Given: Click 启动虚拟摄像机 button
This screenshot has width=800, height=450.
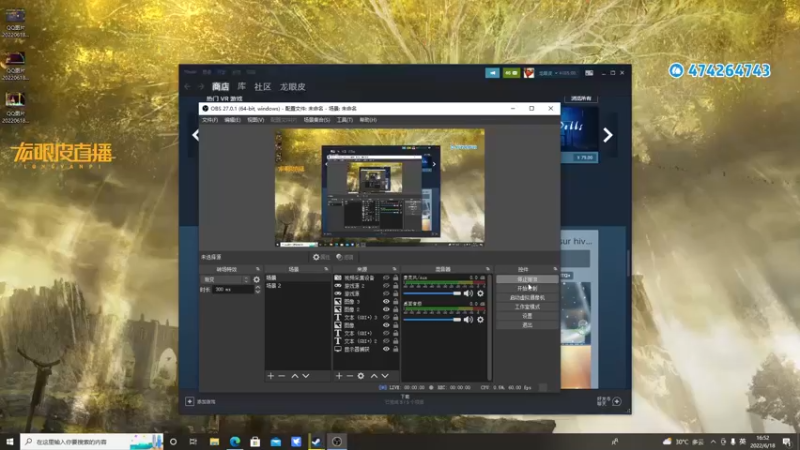Looking at the screenshot, I should coord(527,297).
